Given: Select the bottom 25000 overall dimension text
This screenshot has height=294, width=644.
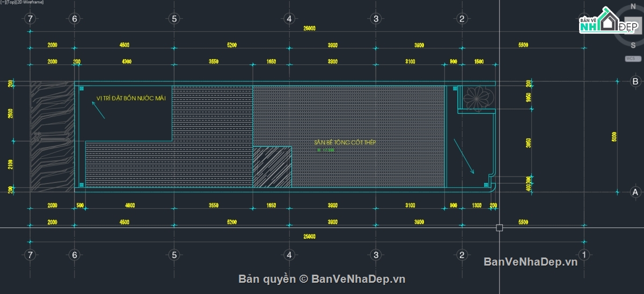Looking at the screenshot, I should click(x=309, y=237).
